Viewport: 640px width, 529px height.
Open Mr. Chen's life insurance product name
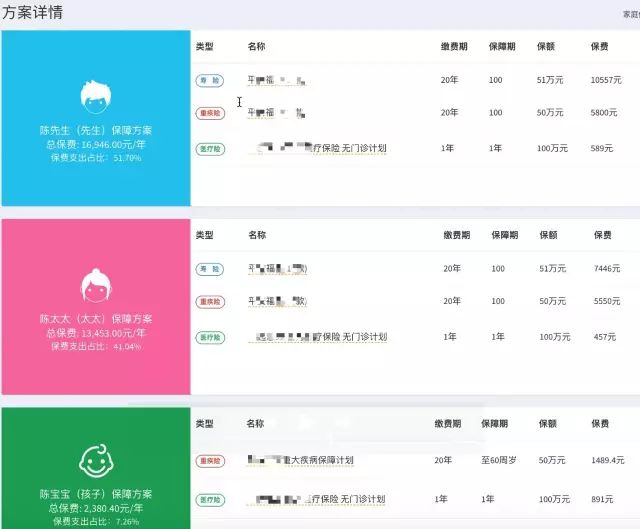click(x=277, y=80)
